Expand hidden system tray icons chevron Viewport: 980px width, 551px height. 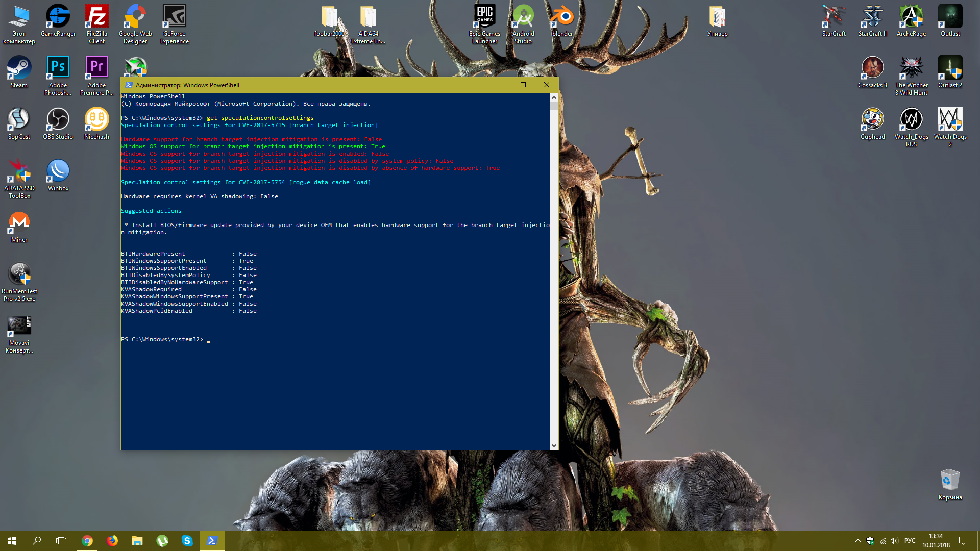(857, 541)
